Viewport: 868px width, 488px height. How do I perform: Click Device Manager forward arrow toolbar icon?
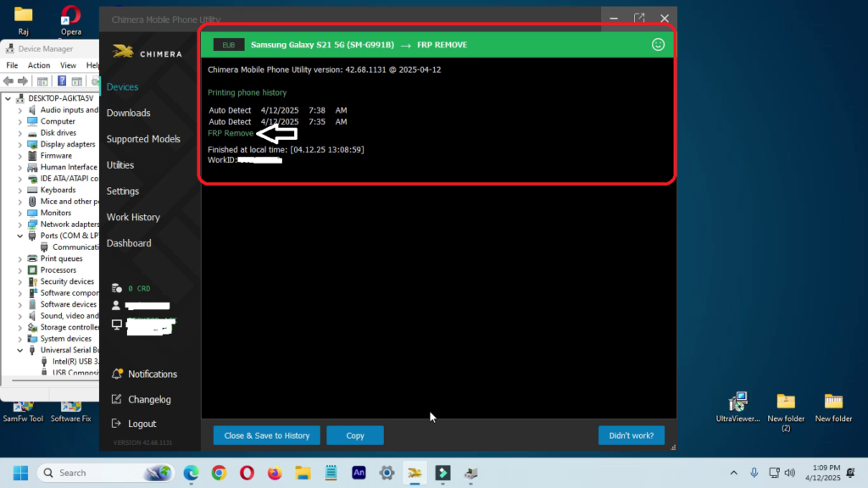point(23,81)
